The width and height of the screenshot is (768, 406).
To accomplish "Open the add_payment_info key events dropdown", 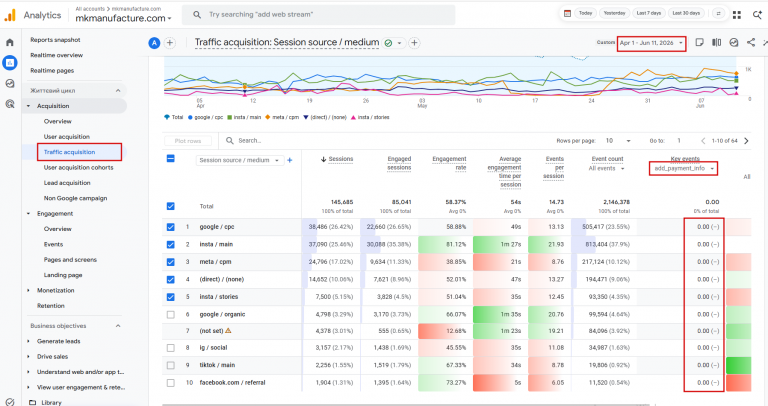I will [x=683, y=168].
